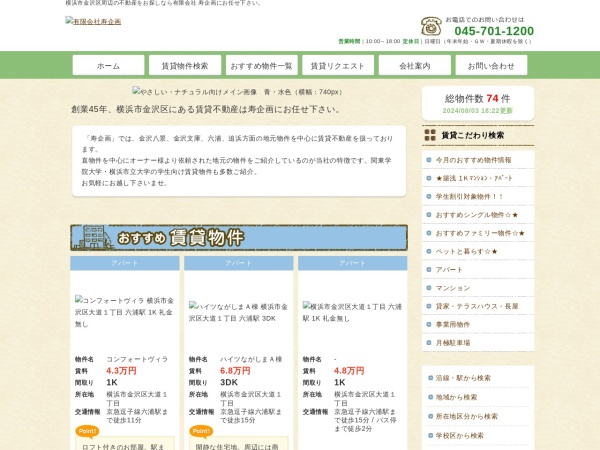Open おすすめシングル物件☆★ link
The height and width of the screenshot is (450, 600).
[x=477, y=215]
